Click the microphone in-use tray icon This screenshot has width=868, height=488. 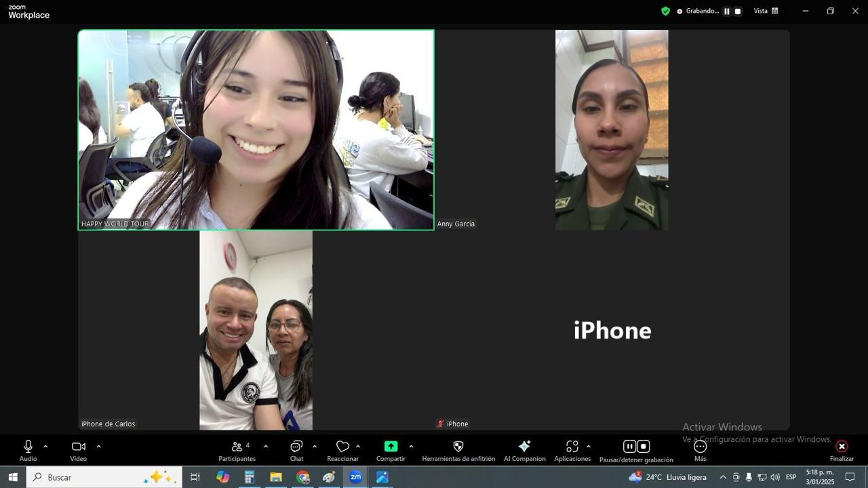click(749, 477)
